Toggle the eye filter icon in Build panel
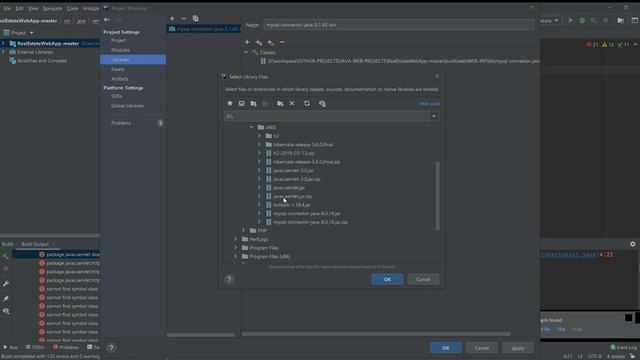The width and height of the screenshot is (640, 360). tap(6, 311)
